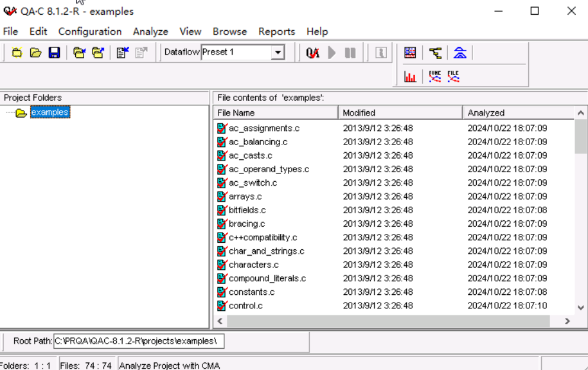Image resolution: width=588 pixels, height=370 pixels.
Task: Click the FILE metrics icon
Action: coord(454,76)
